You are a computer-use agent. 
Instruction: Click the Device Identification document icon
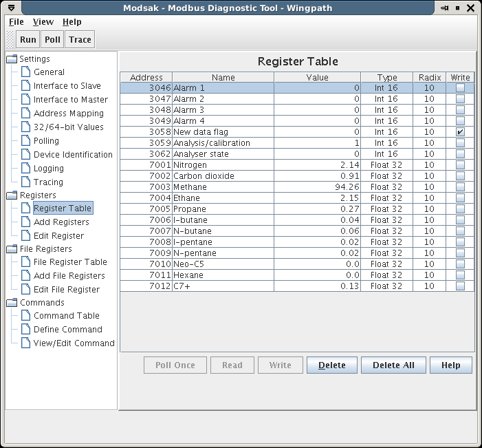[x=26, y=154]
